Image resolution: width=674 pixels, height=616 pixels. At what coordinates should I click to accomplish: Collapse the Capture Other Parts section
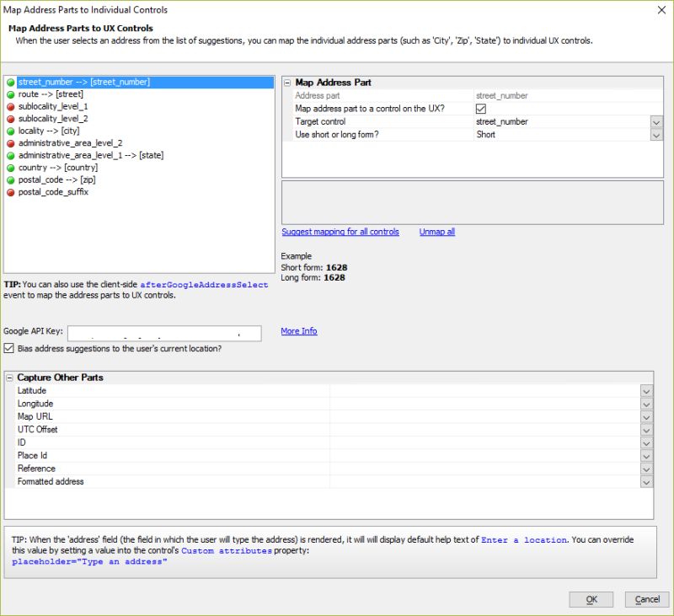pos(9,377)
